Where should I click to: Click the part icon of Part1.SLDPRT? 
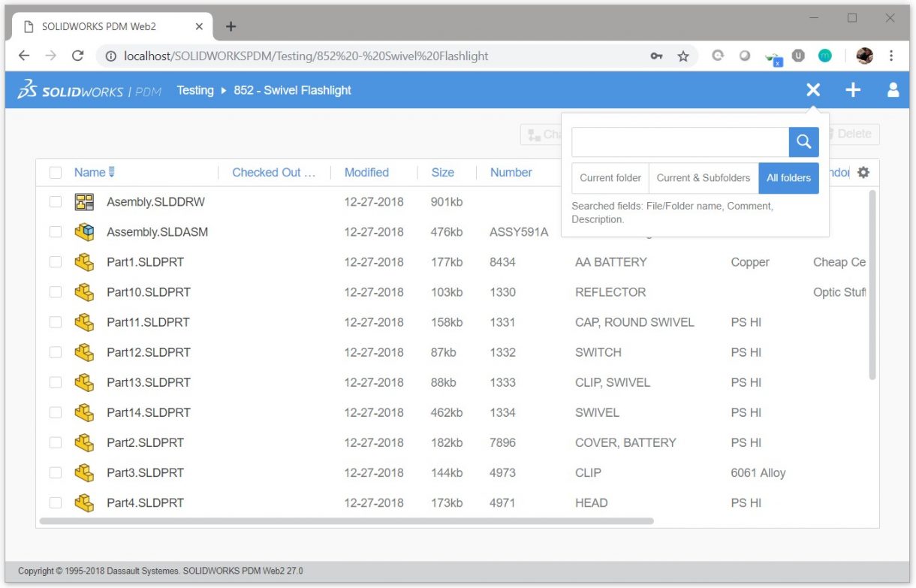84,262
